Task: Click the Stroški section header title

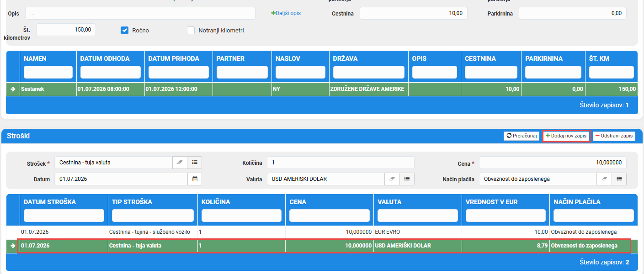Action: 19,136
